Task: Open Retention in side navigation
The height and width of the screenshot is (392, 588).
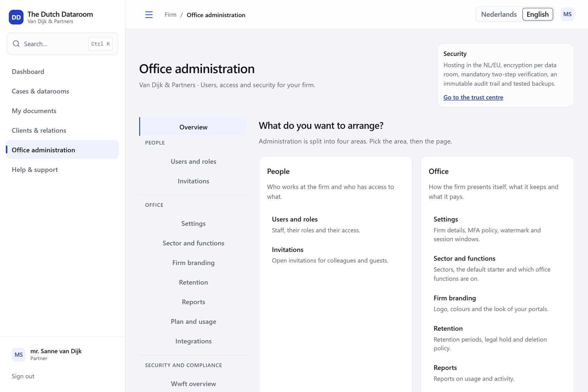Action: (x=193, y=282)
